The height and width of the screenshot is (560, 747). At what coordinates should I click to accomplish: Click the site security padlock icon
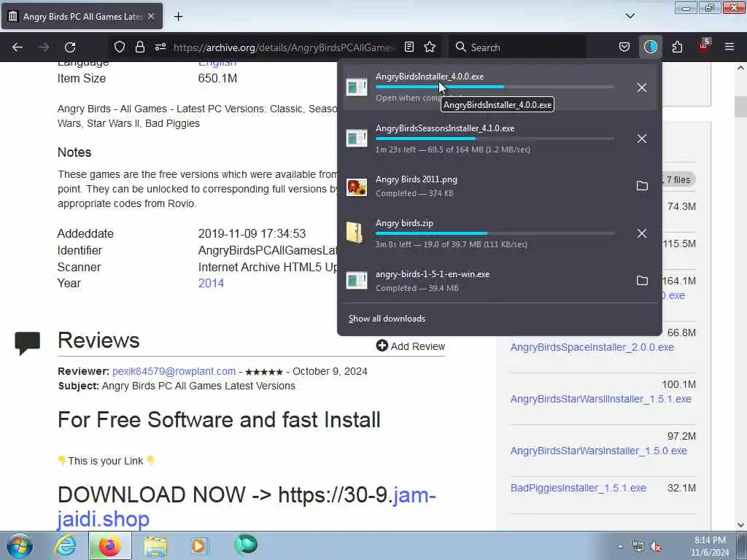[139, 47]
